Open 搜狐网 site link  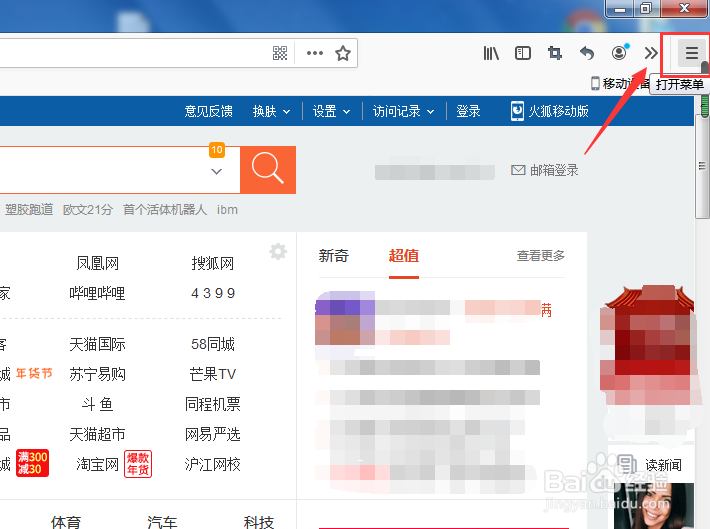pyautogui.click(x=212, y=263)
